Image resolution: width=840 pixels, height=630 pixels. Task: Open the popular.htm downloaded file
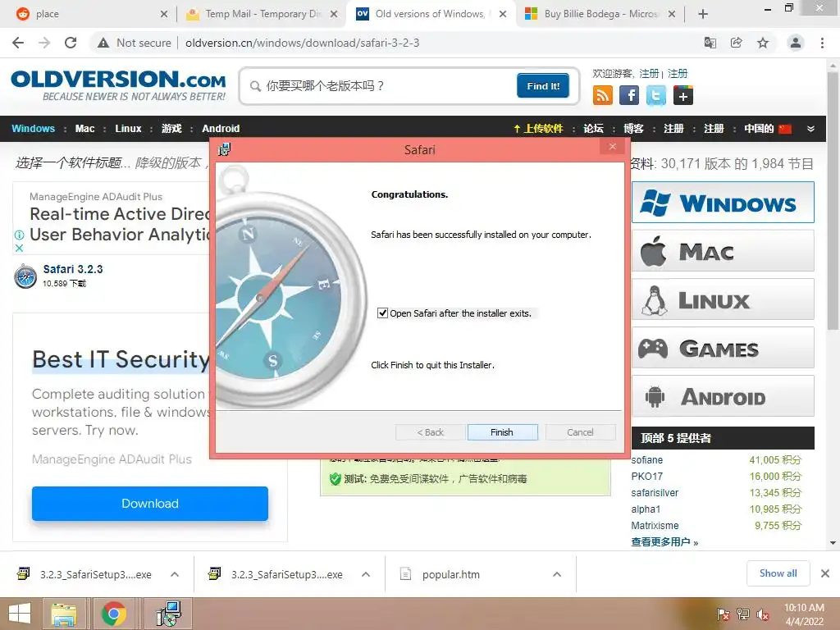coord(450,574)
